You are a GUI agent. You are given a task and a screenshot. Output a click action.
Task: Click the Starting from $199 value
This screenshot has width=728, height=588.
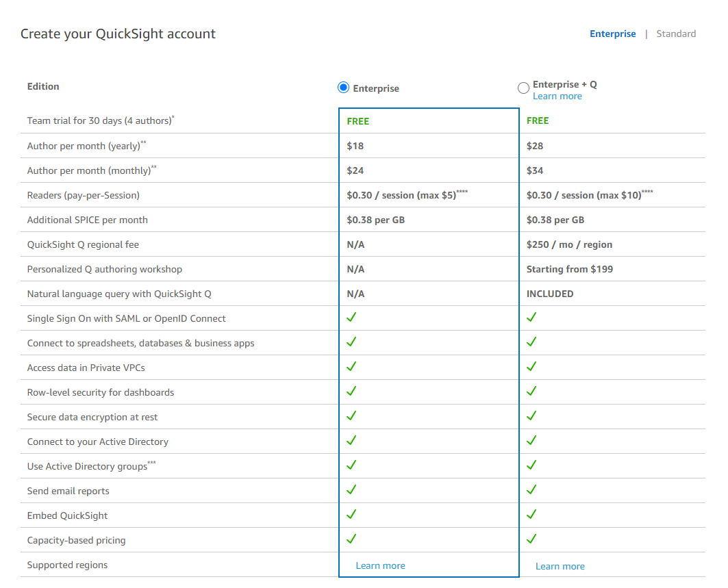click(570, 269)
